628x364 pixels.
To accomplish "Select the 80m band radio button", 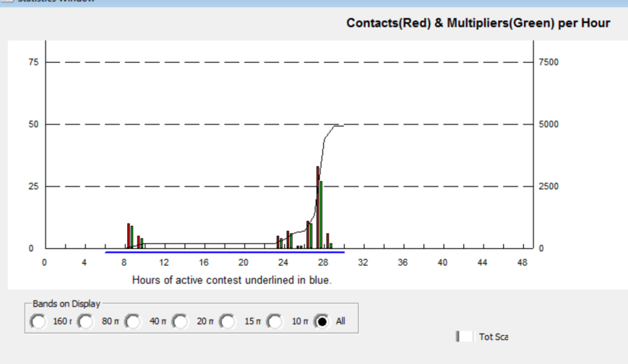I will click(85, 321).
